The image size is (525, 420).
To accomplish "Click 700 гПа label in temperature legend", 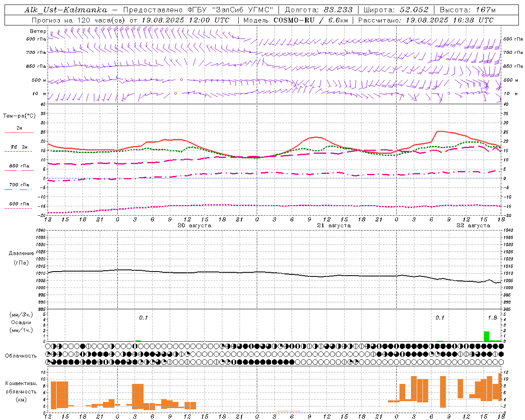I will pyautogui.click(x=19, y=185).
